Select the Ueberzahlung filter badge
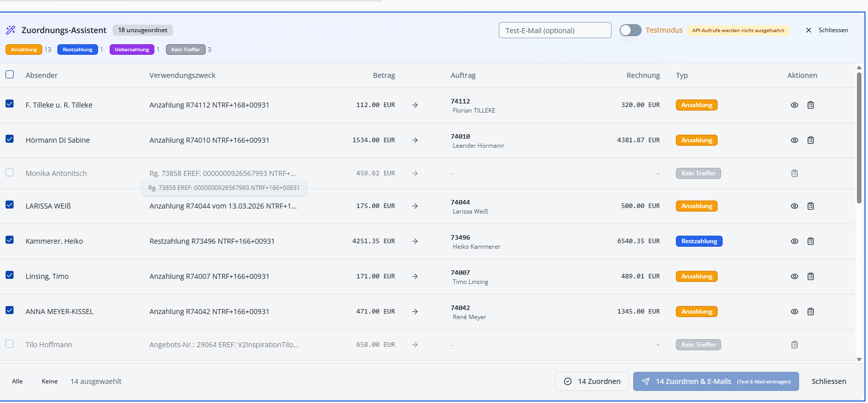The width and height of the screenshot is (868, 403). coord(132,50)
